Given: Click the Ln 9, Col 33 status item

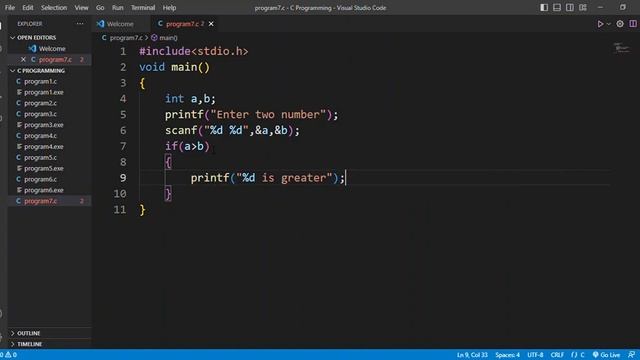Looking at the screenshot, I should 472,355.
